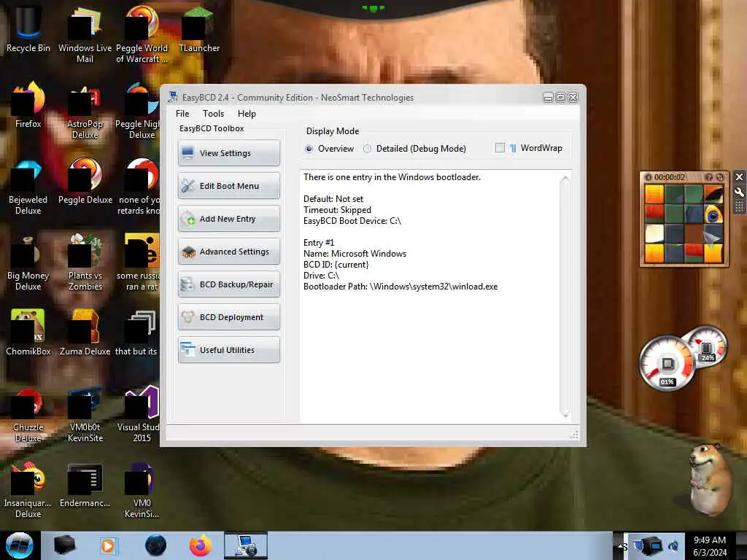Launch Zuma Deluxe from the desktop
The height and width of the screenshot is (560, 747).
tap(85, 332)
